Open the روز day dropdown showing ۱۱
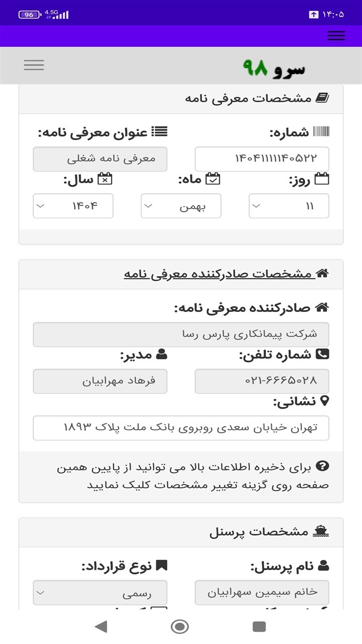Image resolution: width=362 pixels, height=644 pixels. point(289,206)
